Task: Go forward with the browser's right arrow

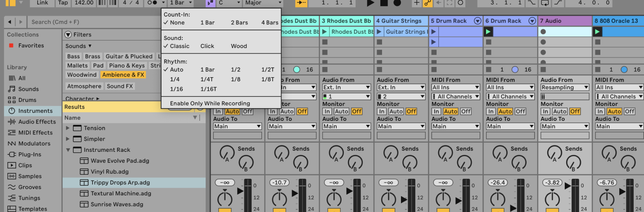Action: [x=21, y=22]
